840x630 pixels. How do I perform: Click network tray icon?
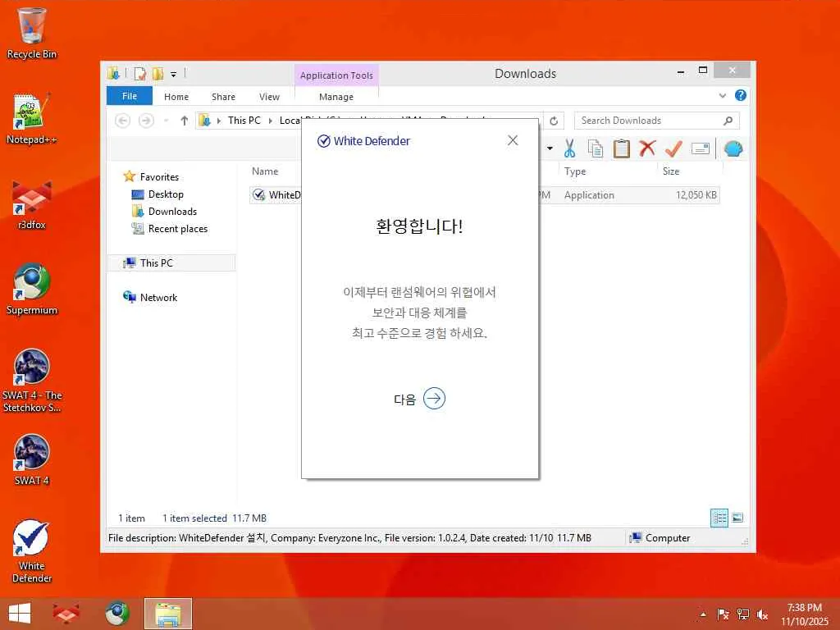(743, 614)
